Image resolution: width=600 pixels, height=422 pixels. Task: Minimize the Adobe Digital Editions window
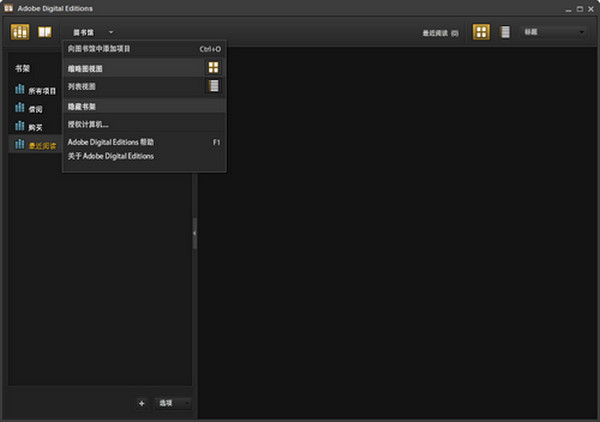pyautogui.click(x=568, y=9)
